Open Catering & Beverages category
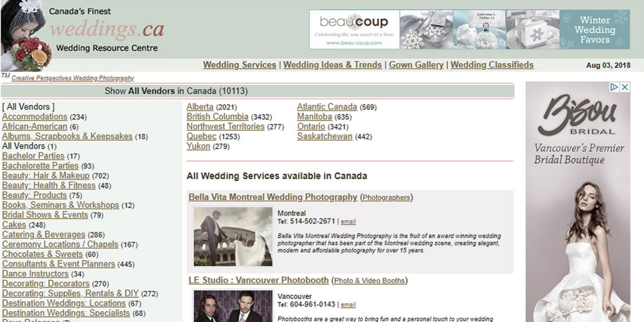Screen dimensions: 644x322 43,235
